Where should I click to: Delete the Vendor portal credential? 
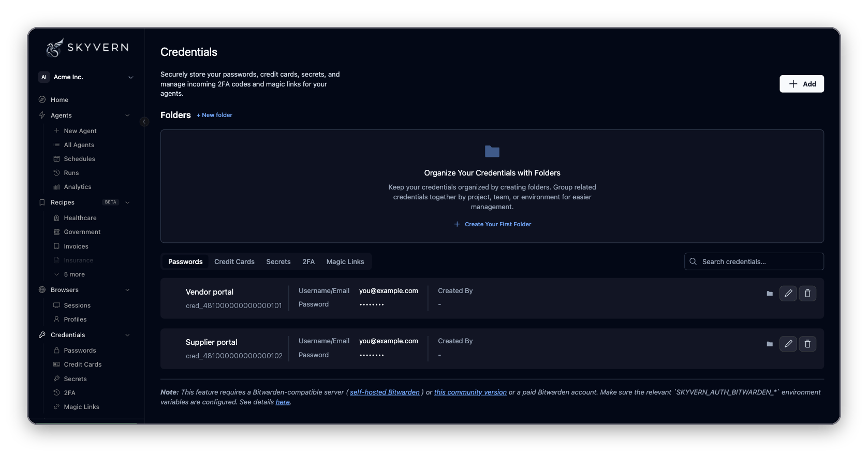807,294
